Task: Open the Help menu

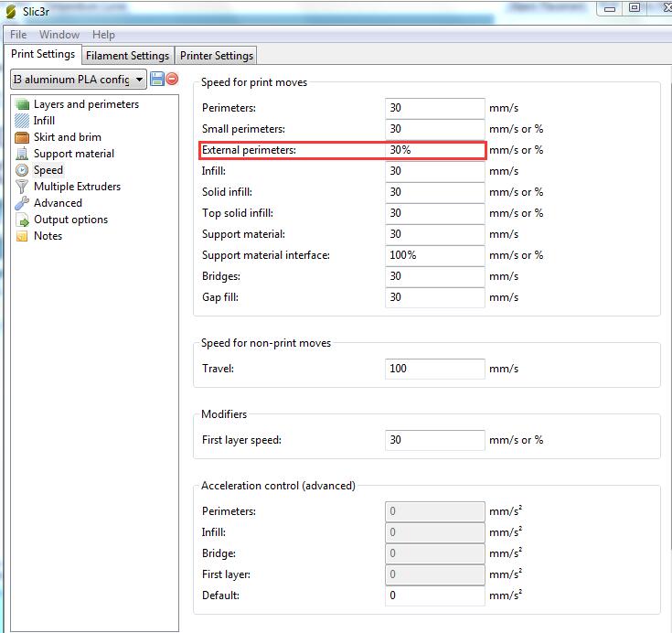Action: tap(103, 35)
